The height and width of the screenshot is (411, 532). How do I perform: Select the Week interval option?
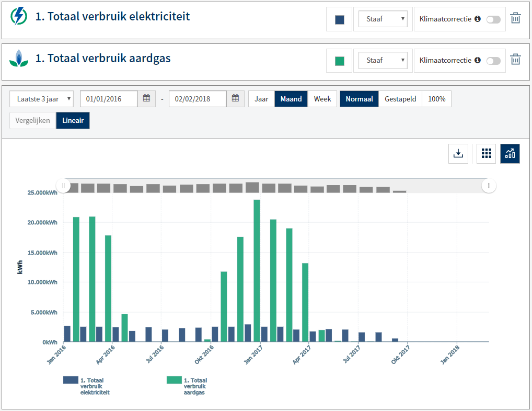click(x=322, y=99)
